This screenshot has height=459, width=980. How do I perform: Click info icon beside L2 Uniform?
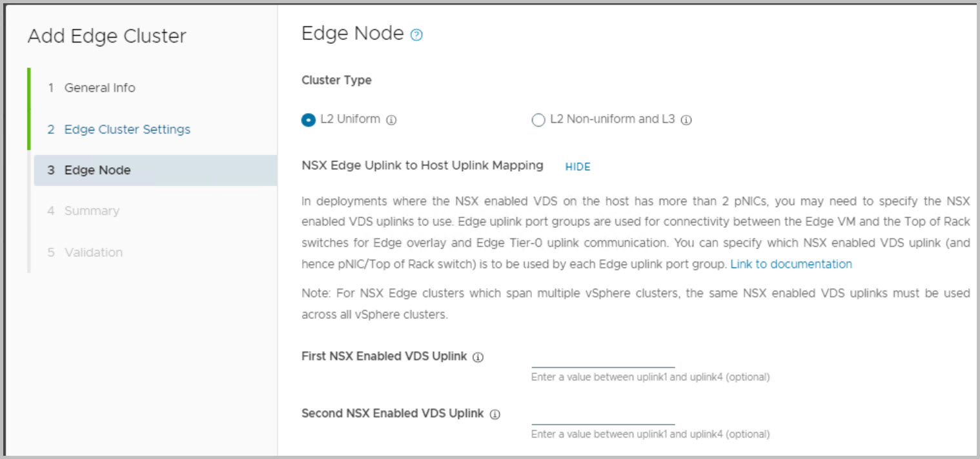pyautogui.click(x=391, y=120)
